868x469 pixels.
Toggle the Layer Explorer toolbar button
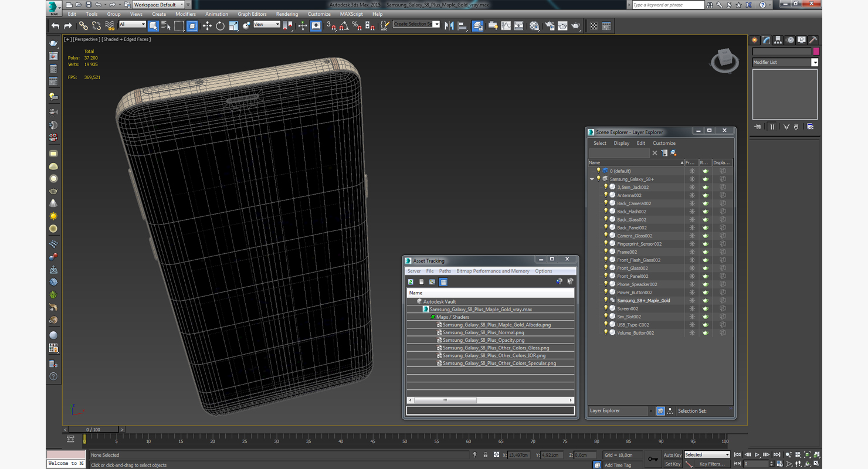(478, 26)
